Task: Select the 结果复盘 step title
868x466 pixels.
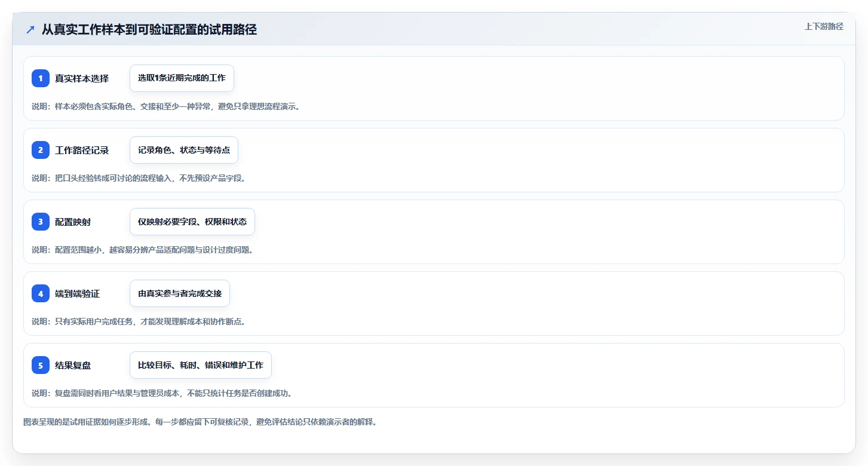Action: tap(73, 365)
